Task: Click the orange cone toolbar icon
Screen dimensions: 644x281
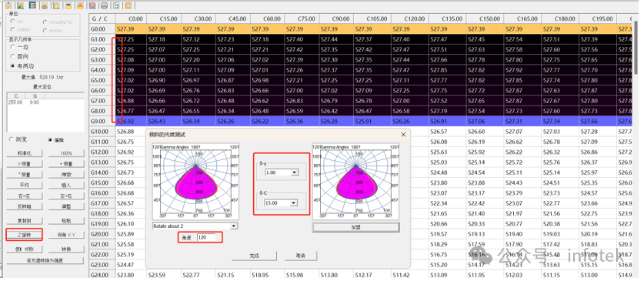Action: pyautogui.click(x=81, y=5)
